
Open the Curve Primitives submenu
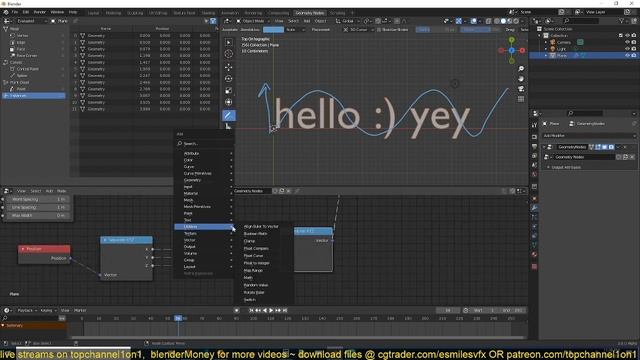coord(204,173)
